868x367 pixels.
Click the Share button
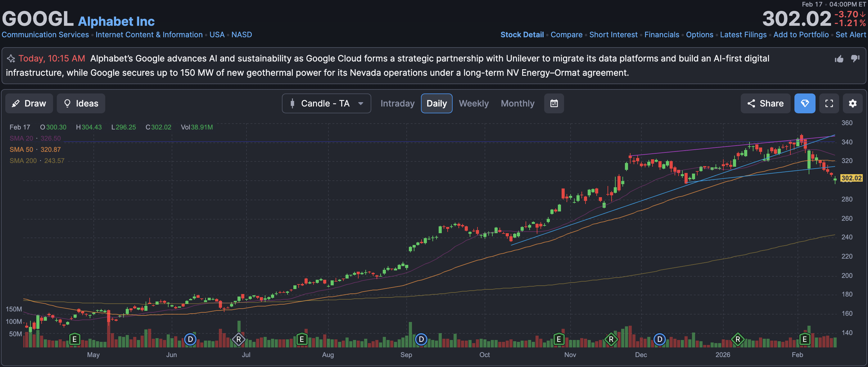click(x=765, y=103)
